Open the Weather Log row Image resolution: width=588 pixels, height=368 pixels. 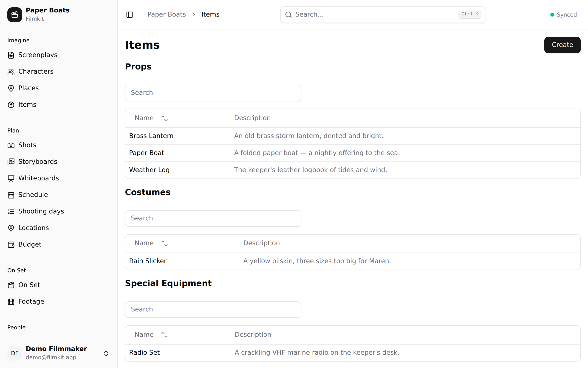[x=353, y=170]
